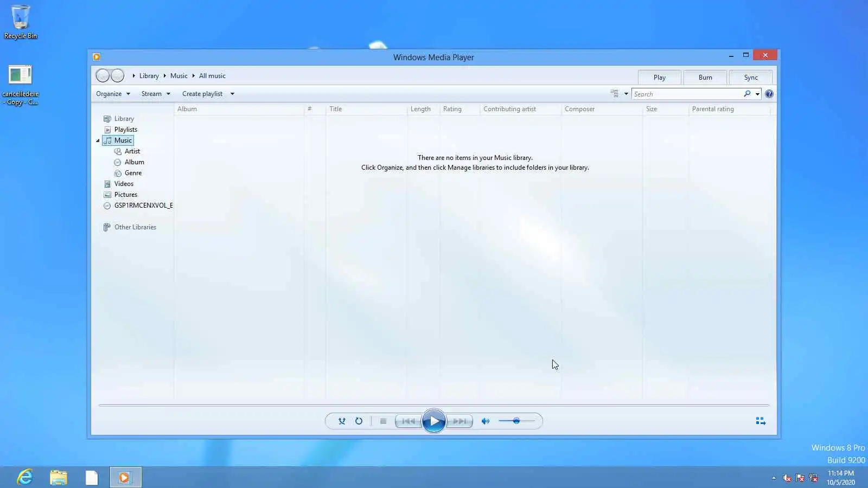Screen dimensions: 868x488
Task: Sort by Contributing artist column header
Action: [521, 109]
